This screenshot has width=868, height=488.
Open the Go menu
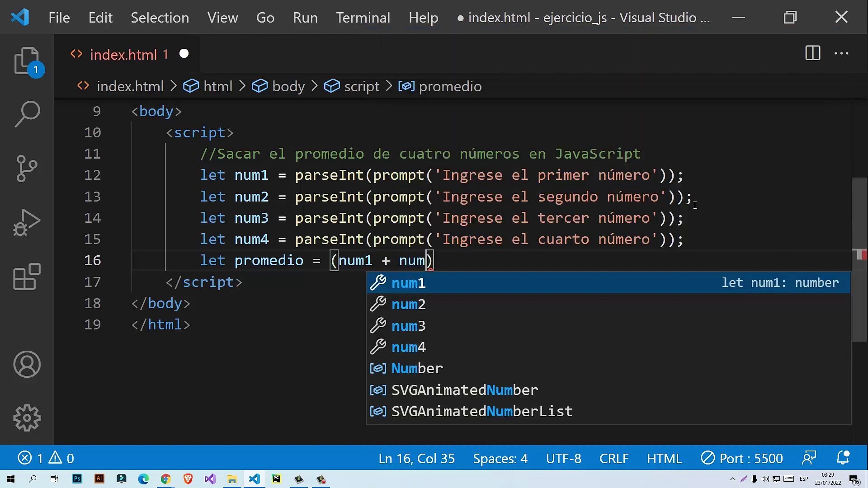(265, 17)
